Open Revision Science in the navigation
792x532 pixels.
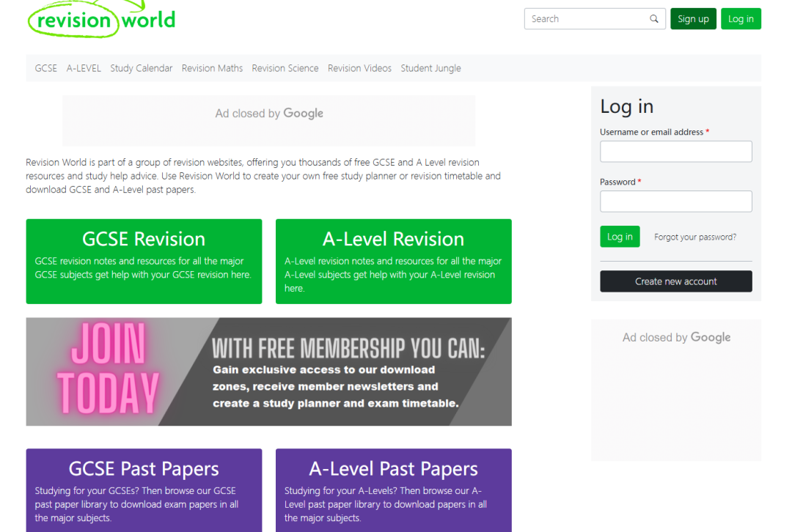click(x=285, y=68)
